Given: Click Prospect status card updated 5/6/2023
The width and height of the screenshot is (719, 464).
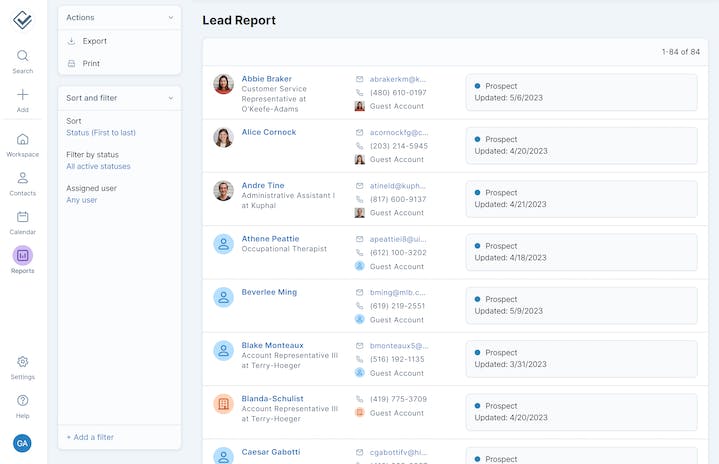Looking at the screenshot, I should coord(581,92).
